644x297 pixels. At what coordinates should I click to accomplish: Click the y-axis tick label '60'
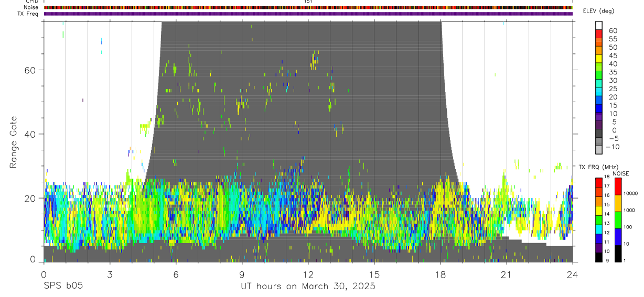coord(29,70)
